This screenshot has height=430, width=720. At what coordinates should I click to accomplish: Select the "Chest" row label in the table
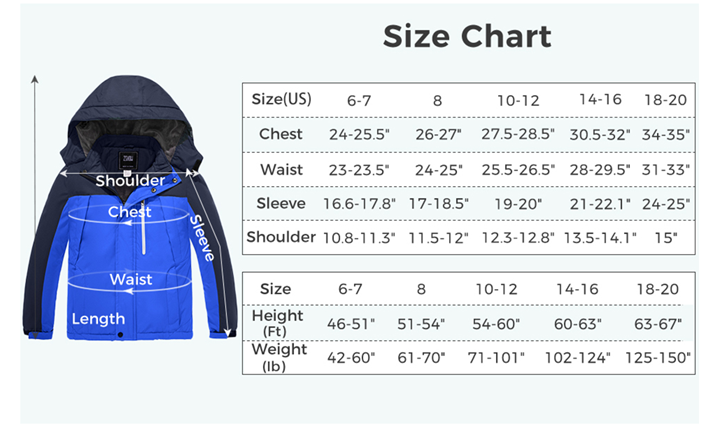click(x=281, y=134)
